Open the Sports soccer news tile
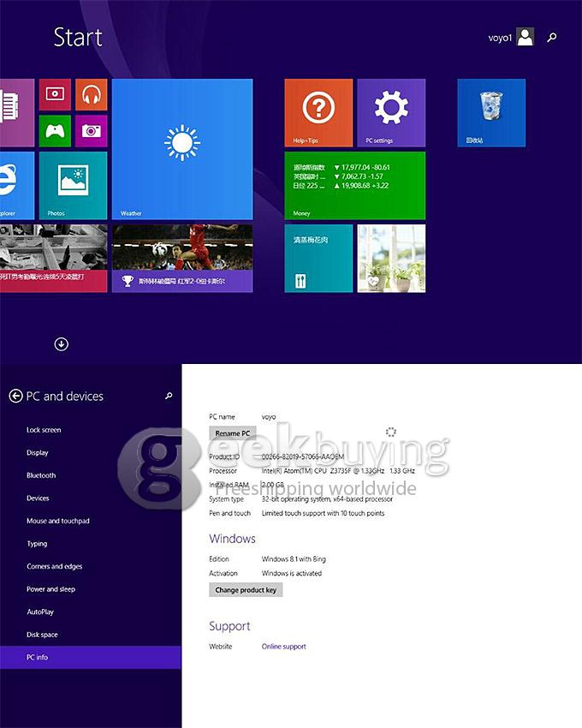 182,258
